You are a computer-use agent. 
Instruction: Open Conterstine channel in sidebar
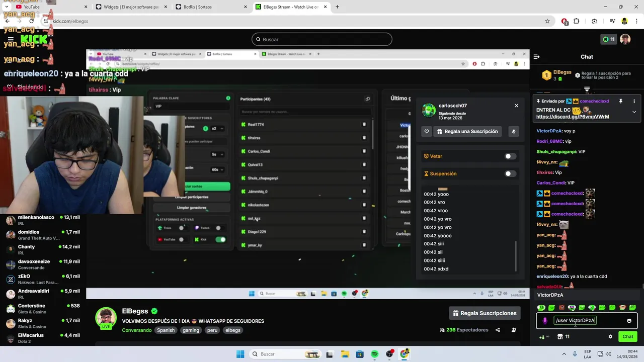pos(43,309)
